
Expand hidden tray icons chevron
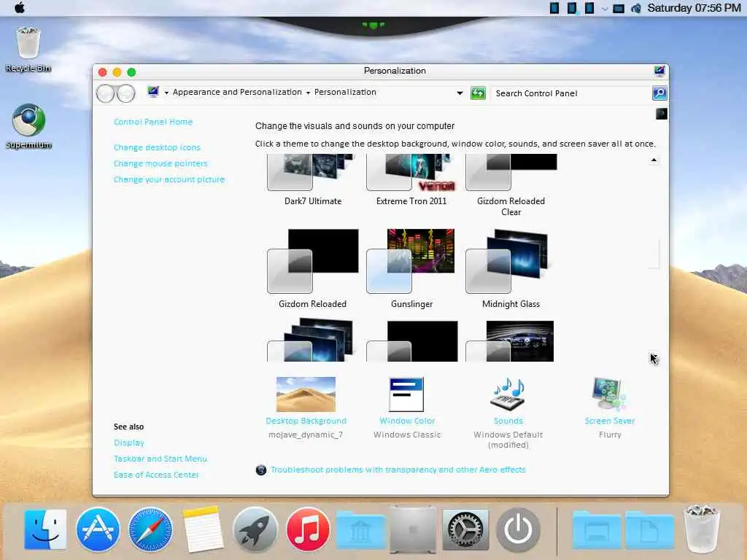coord(605,9)
